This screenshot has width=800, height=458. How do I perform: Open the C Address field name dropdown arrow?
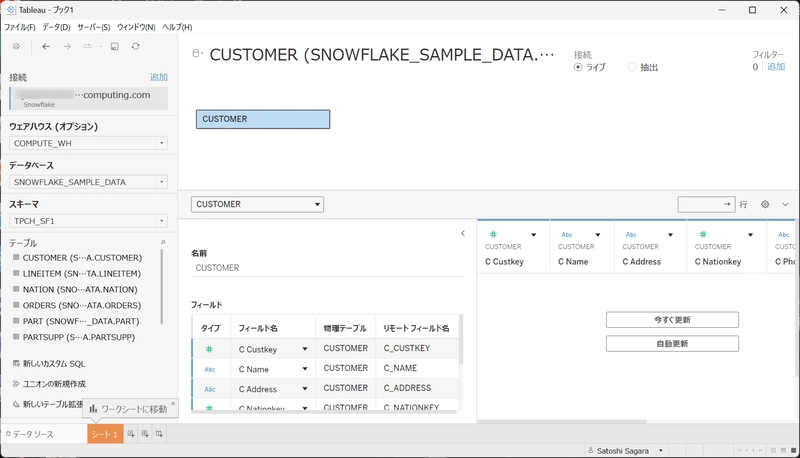point(305,389)
